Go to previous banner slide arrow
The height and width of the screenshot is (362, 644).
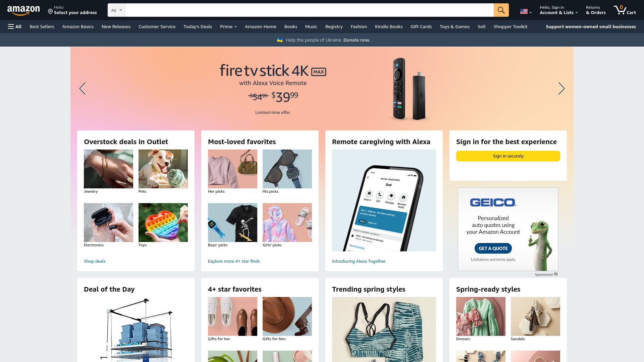tap(83, 88)
